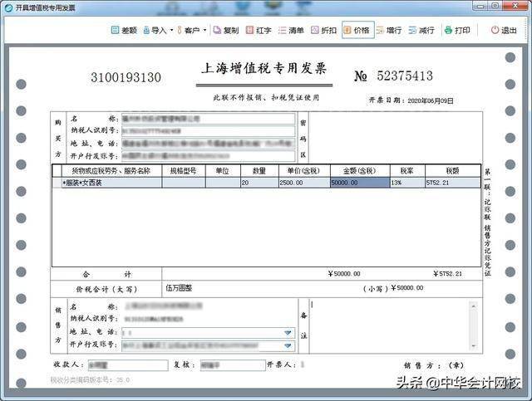This screenshot has height=401, width=532.
Task: Click the 税额 column header
Action: click(x=453, y=171)
